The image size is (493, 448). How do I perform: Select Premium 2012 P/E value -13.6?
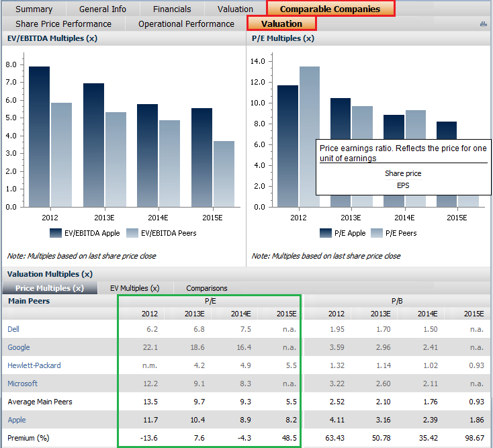148,438
